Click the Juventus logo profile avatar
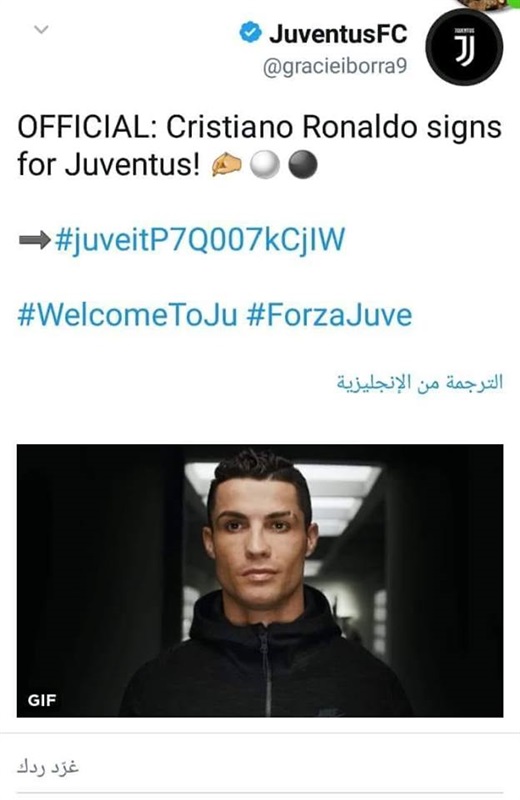520x800 pixels. coord(464,47)
